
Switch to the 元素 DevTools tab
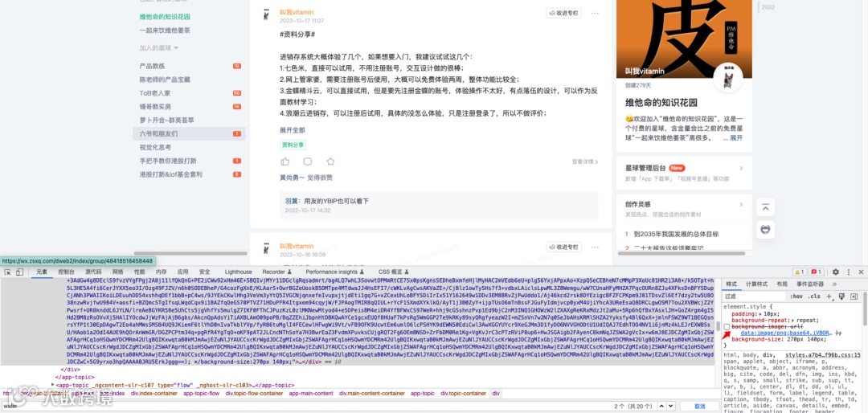pos(42,272)
